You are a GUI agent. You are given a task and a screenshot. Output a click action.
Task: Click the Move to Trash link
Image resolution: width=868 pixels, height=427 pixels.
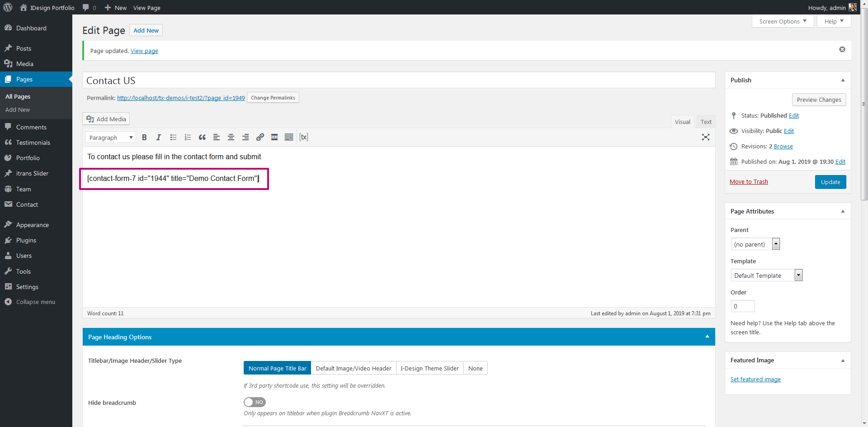(749, 182)
